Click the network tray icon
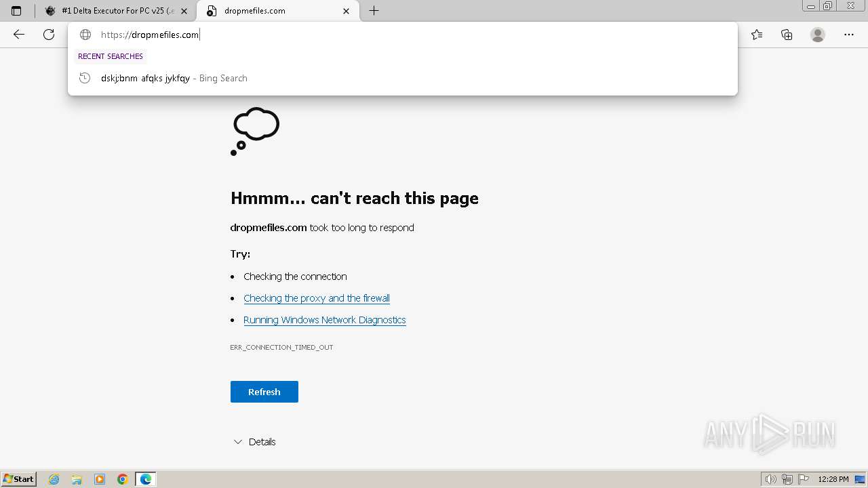This screenshot has height=488, width=868. click(787, 479)
